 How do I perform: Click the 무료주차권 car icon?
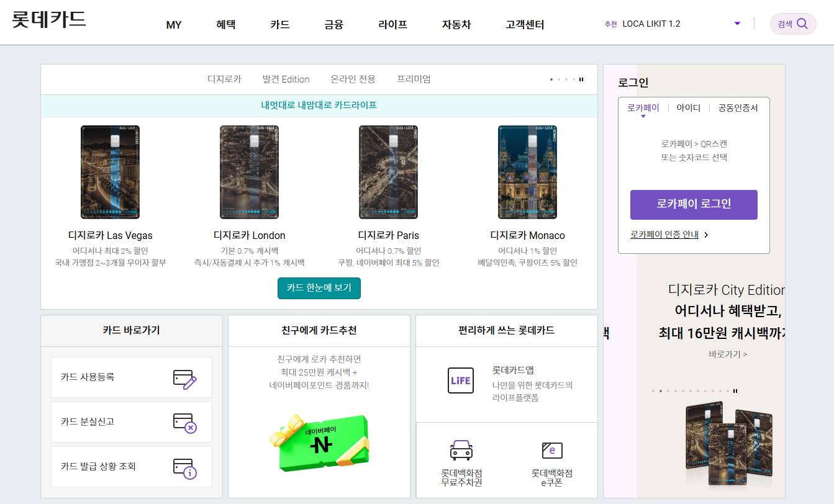461,449
